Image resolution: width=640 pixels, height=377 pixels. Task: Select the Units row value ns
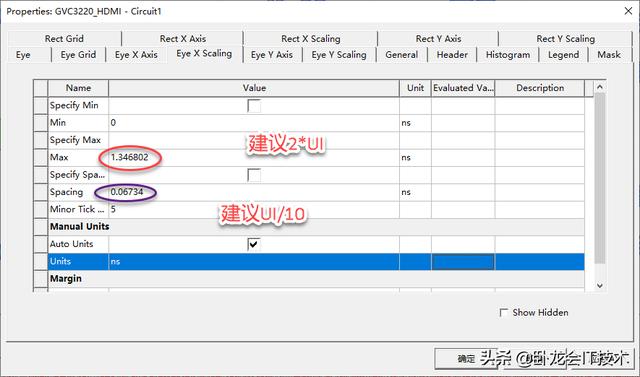[254, 262]
